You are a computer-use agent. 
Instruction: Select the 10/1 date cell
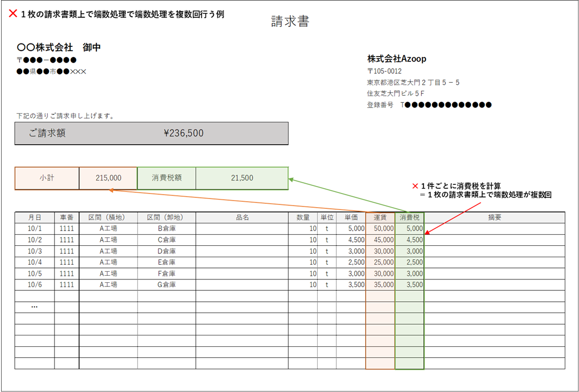[x=34, y=228]
